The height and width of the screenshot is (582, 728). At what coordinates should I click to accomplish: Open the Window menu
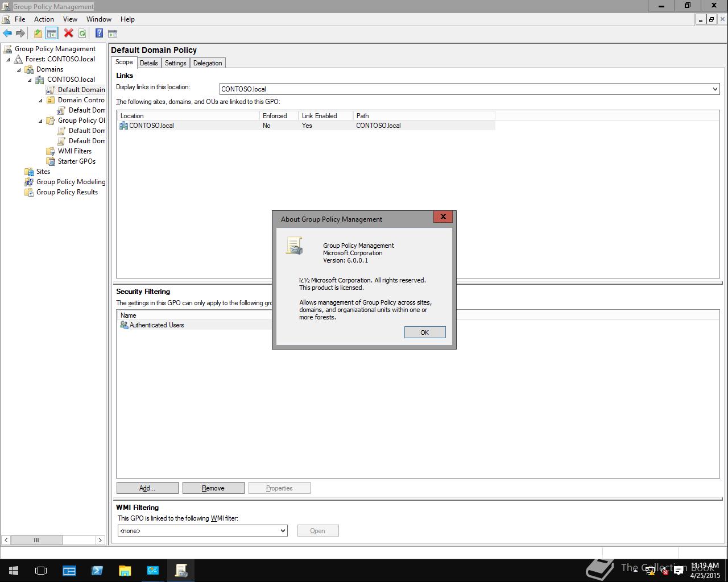pos(98,19)
